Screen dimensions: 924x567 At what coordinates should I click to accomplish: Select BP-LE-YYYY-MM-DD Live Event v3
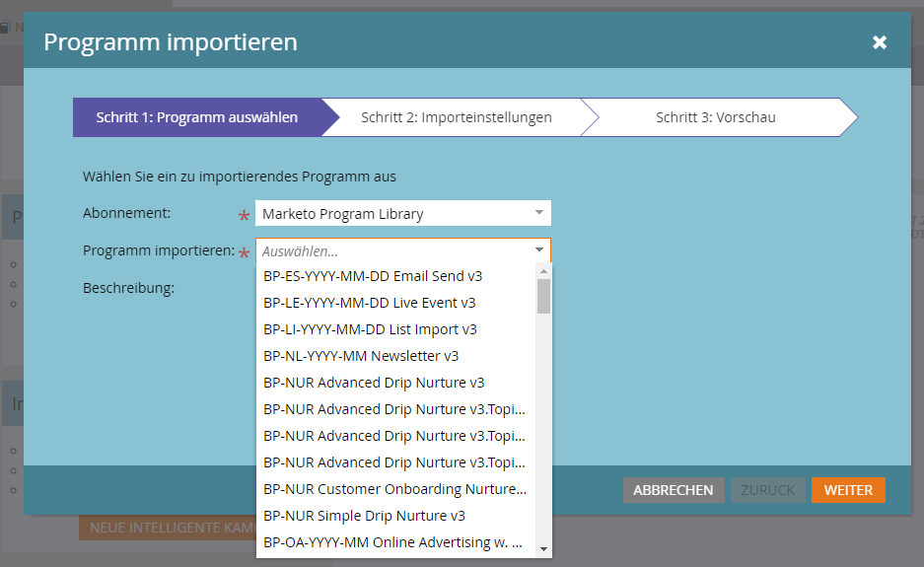[369, 303]
